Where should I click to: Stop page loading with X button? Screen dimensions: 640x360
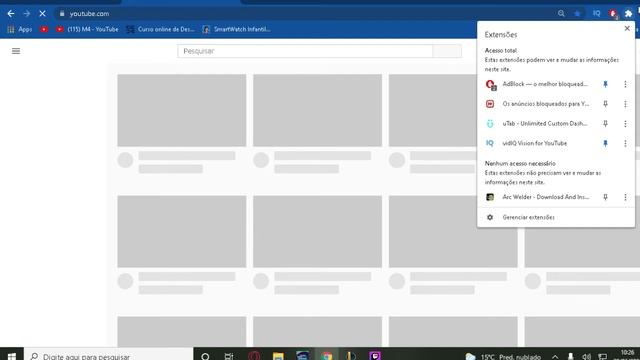(x=42, y=13)
